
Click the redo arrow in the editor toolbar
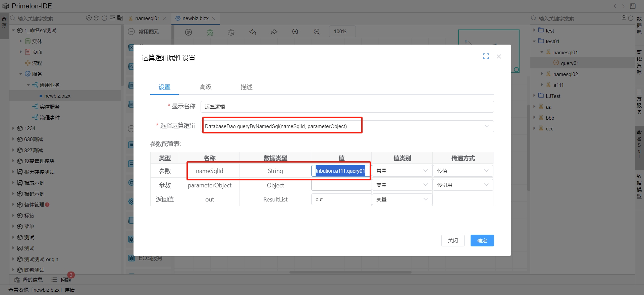click(274, 32)
